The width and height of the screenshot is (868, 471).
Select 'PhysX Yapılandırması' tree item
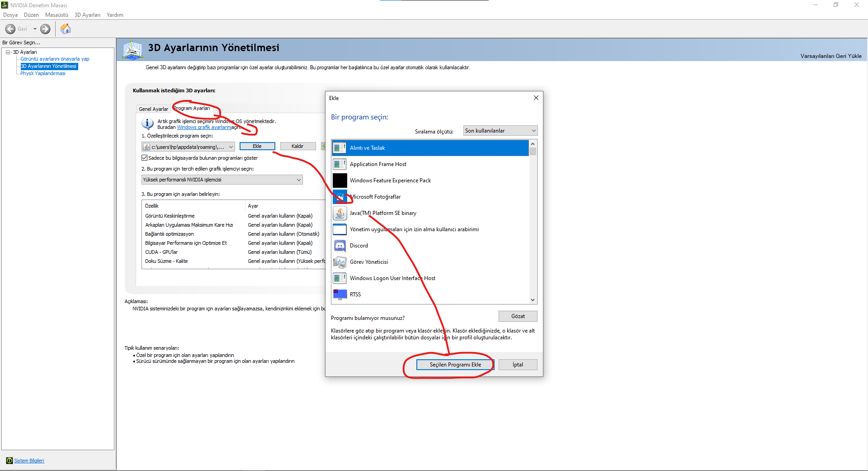[42, 73]
